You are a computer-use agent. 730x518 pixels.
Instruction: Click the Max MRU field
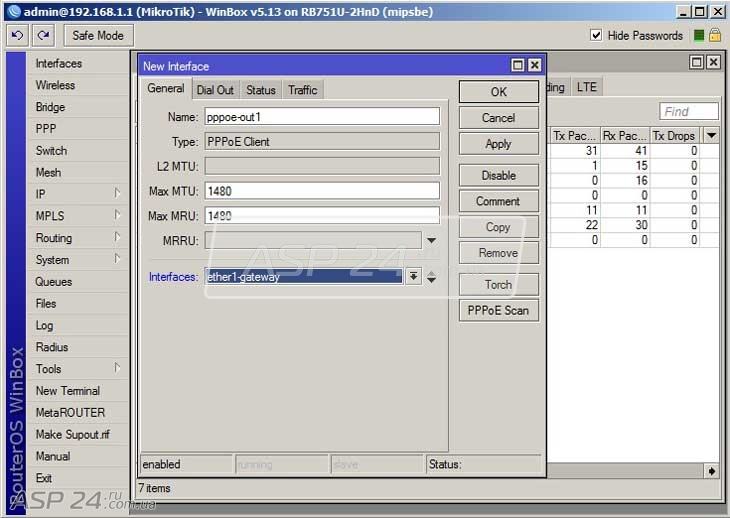[x=322, y=215]
